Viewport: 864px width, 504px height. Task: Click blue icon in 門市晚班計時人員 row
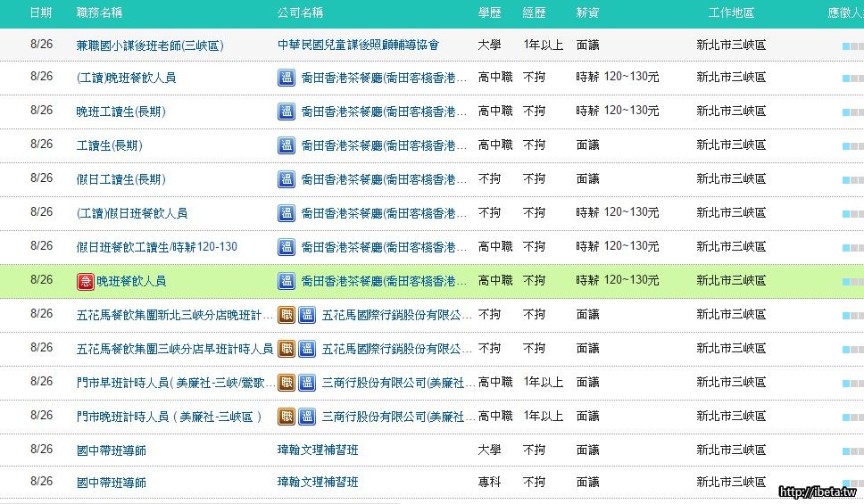[306, 417]
